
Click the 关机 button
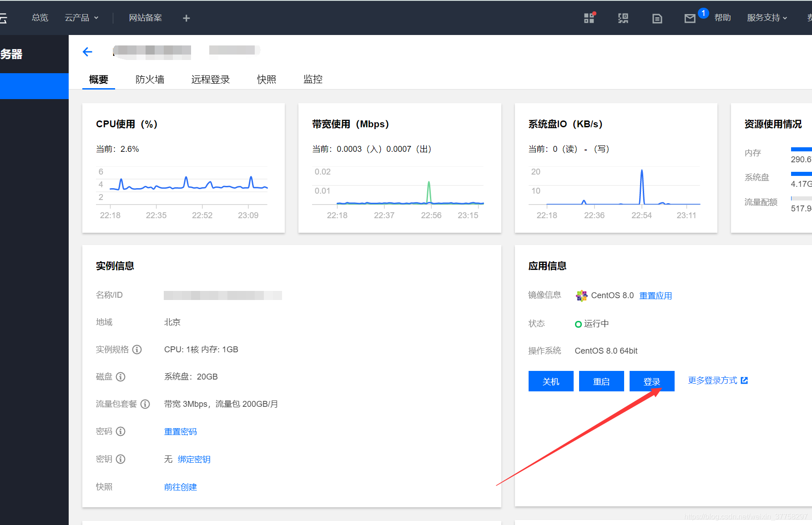pyautogui.click(x=551, y=381)
